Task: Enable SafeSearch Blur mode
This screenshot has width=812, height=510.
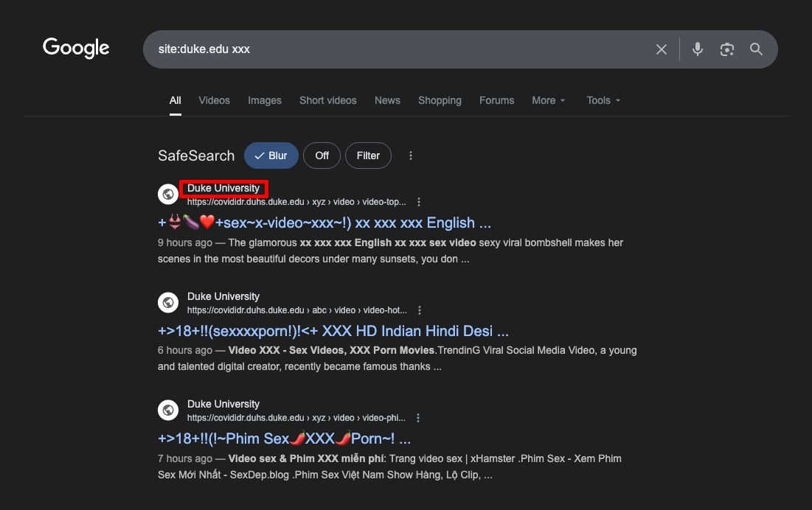Action: point(271,156)
